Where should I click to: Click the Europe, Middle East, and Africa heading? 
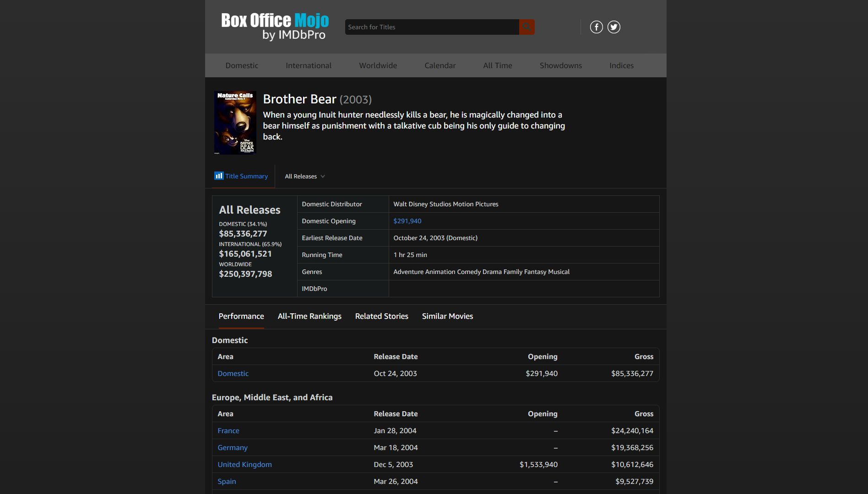click(272, 397)
